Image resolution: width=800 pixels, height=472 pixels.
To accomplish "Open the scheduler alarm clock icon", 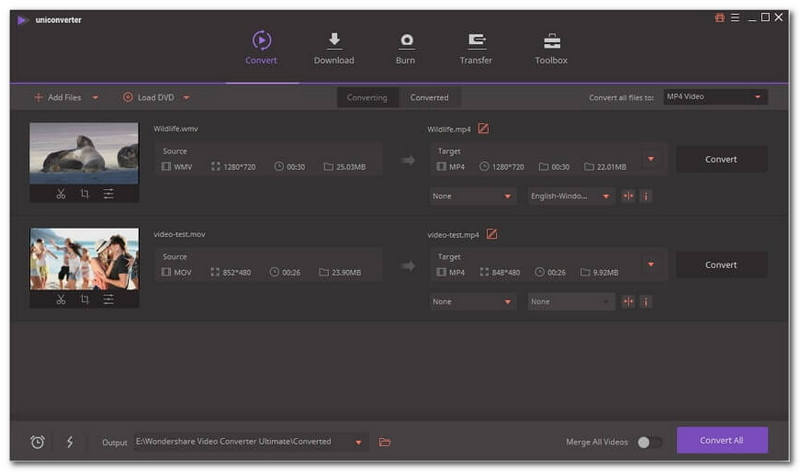I will [x=38, y=442].
